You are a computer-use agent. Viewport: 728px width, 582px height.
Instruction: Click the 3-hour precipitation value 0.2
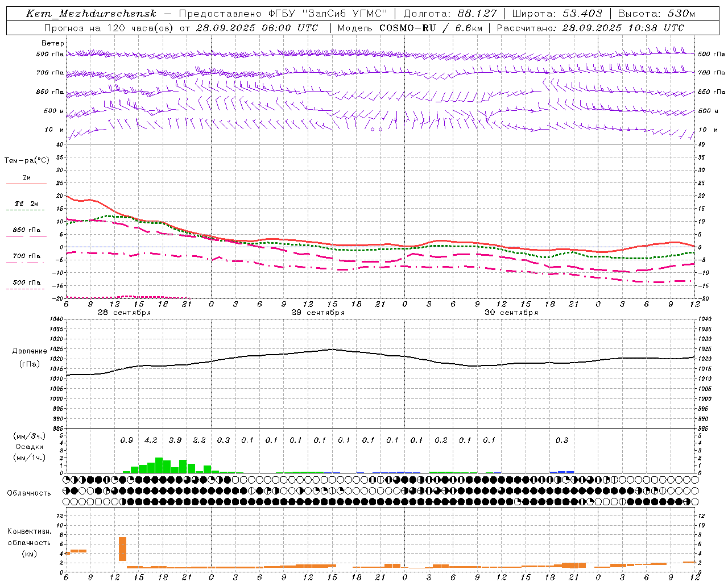(x=441, y=440)
